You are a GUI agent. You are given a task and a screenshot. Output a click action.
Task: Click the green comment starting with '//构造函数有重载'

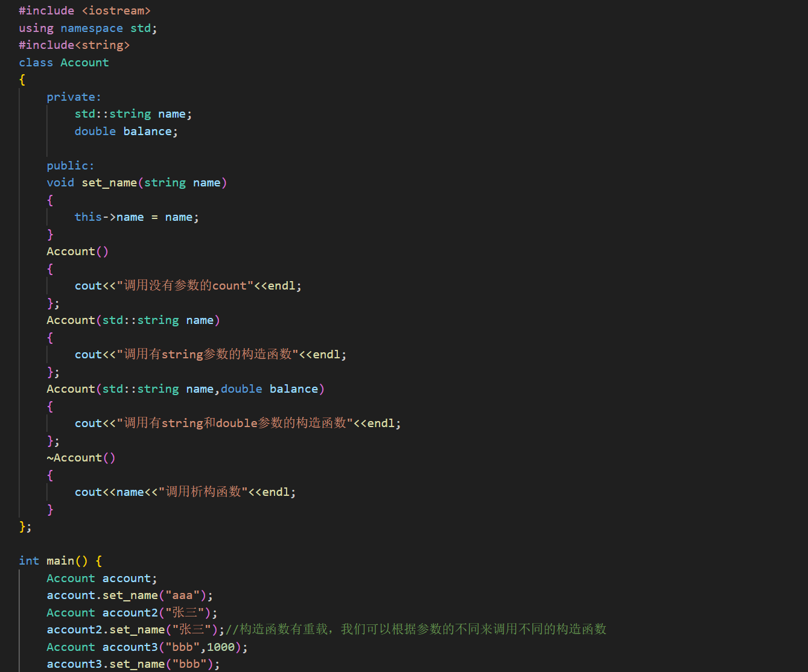pyautogui.click(x=416, y=630)
